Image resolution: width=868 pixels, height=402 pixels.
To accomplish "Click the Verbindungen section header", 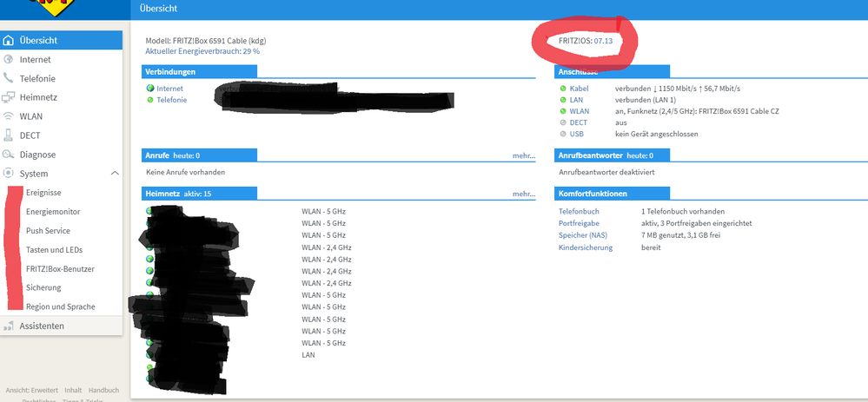I will click(199, 72).
